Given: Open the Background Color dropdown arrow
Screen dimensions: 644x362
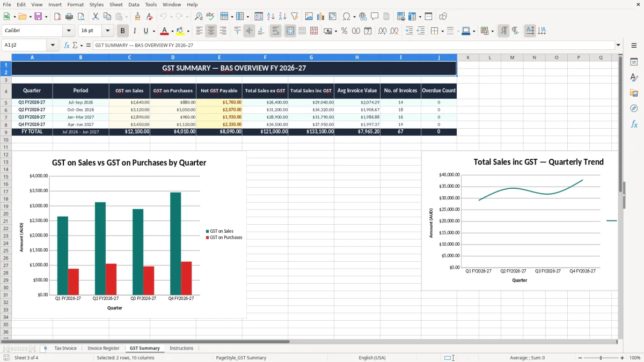Looking at the screenshot, I should [x=188, y=31].
